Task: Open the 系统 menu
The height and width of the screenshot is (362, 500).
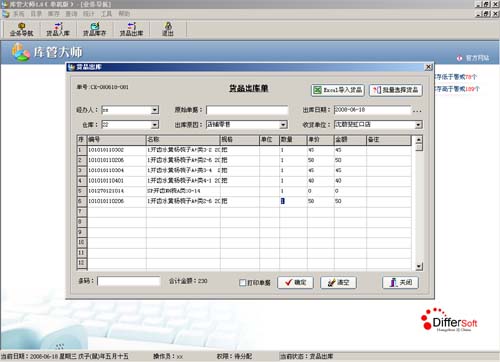Action: click(x=18, y=14)
